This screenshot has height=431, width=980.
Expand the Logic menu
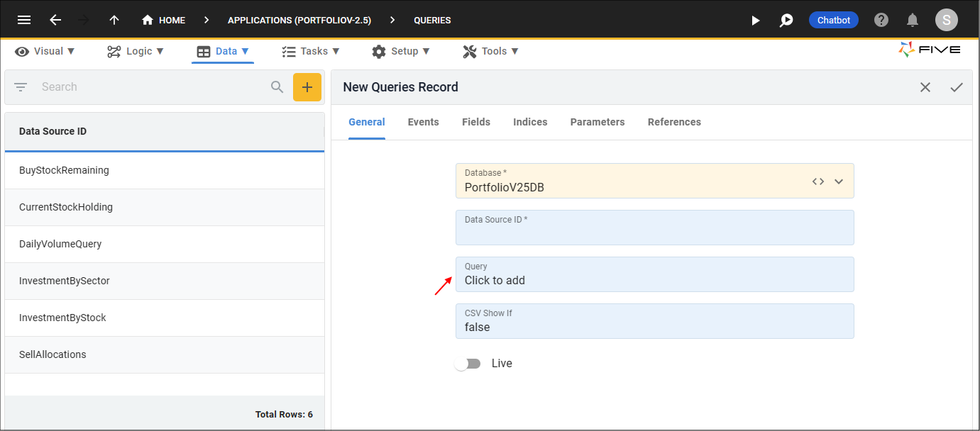click(x=136, y=51)
